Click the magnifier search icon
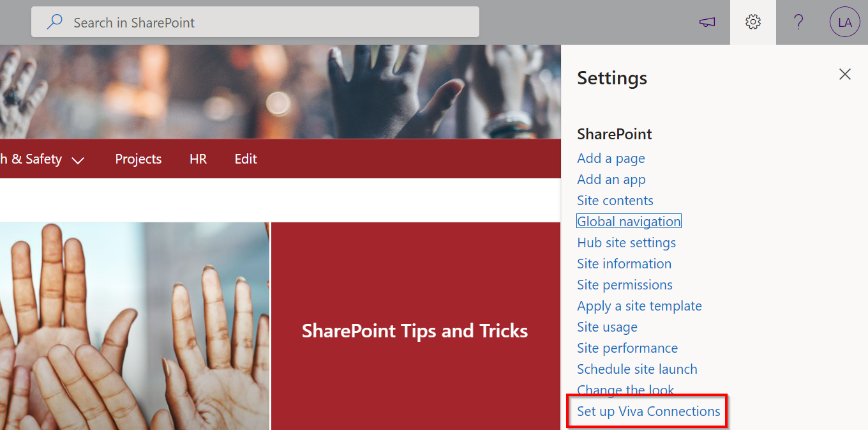The width and height of the screenshot is (868, 430). click(55, 22)
